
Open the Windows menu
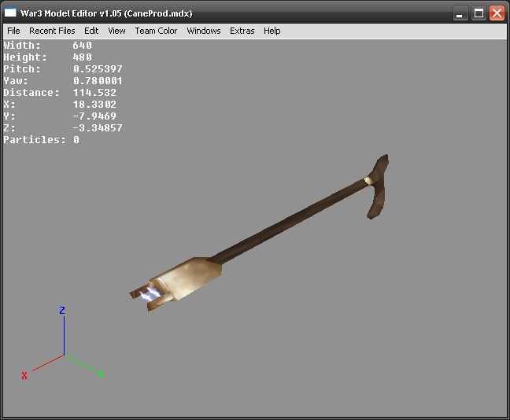tap(204, 31)
